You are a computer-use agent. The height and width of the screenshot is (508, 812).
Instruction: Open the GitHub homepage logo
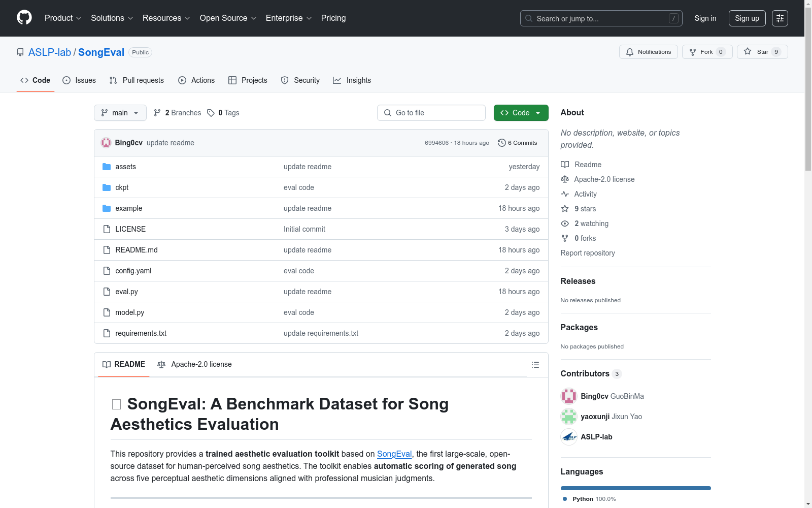[24, 18]
